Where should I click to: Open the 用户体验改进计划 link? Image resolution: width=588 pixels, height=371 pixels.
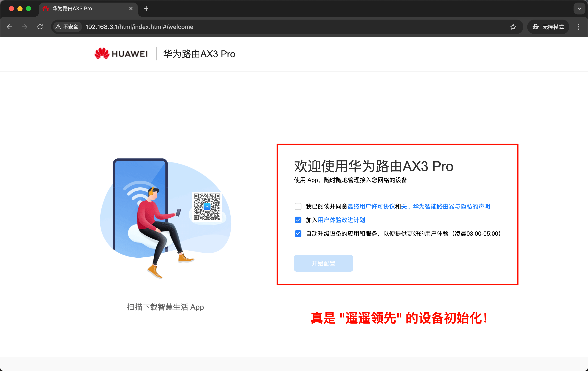coord(341,220)
